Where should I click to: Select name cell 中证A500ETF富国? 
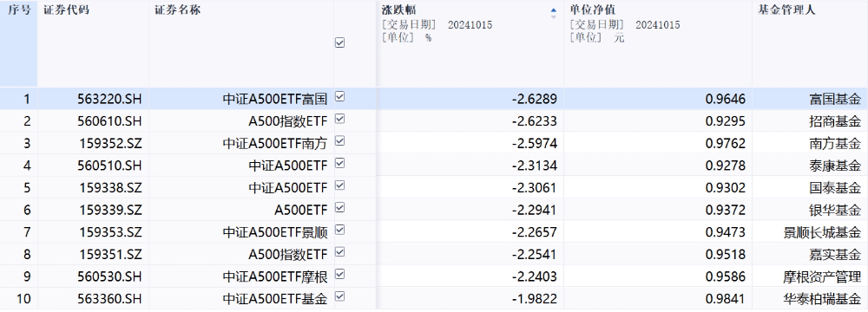tap(275, 100)
